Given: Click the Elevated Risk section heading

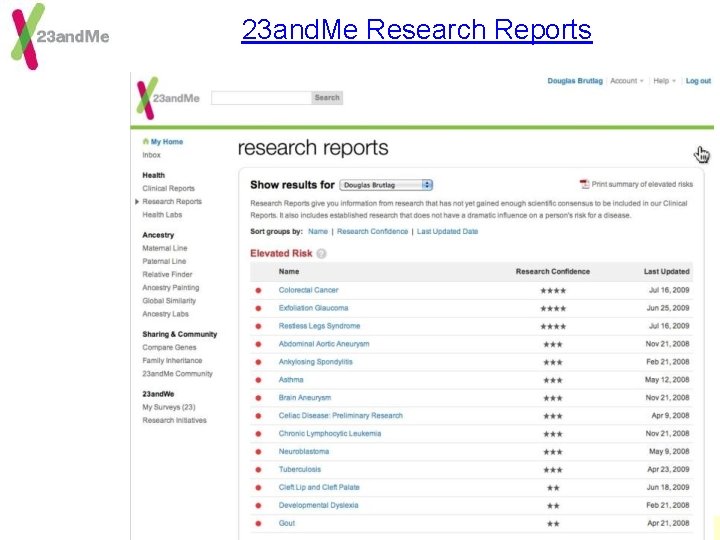Looking at the screenshot, I should point(281,253).
